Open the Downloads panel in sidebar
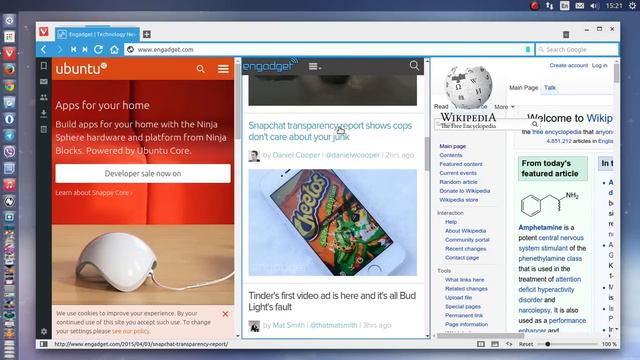This screenshot has height=360, width=640. 44,113
